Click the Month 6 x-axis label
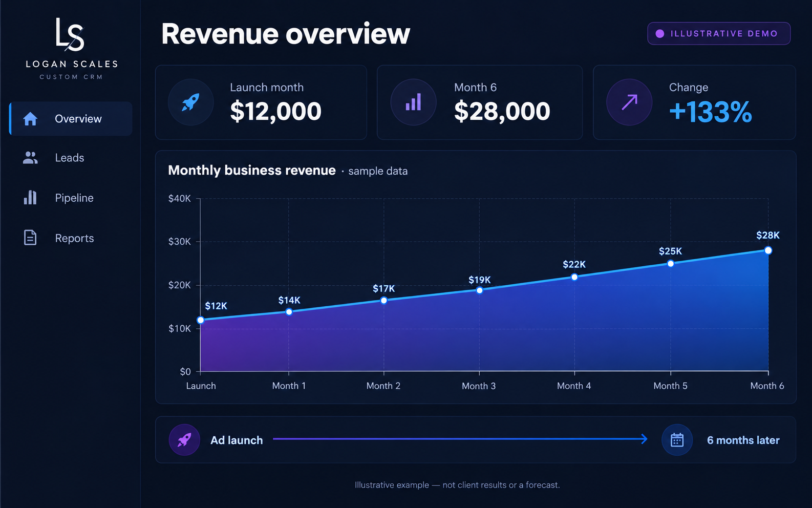Image resolution: width=812 pixels, height=508 pixels. pos(767,386)
